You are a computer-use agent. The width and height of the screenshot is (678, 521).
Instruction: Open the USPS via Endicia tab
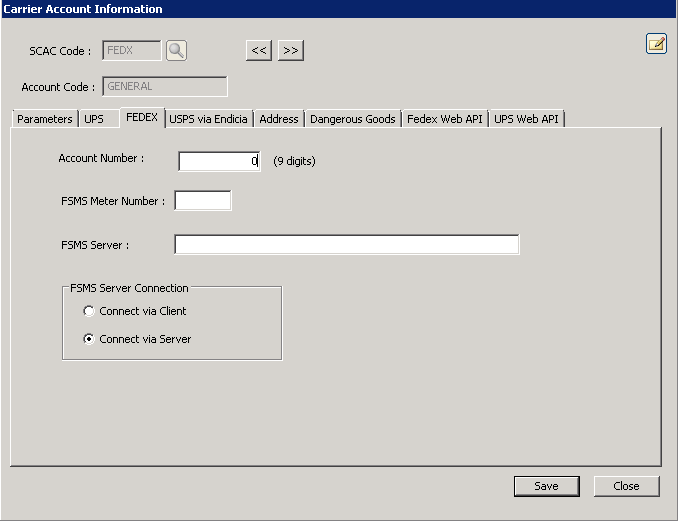(x=208, y=119)
